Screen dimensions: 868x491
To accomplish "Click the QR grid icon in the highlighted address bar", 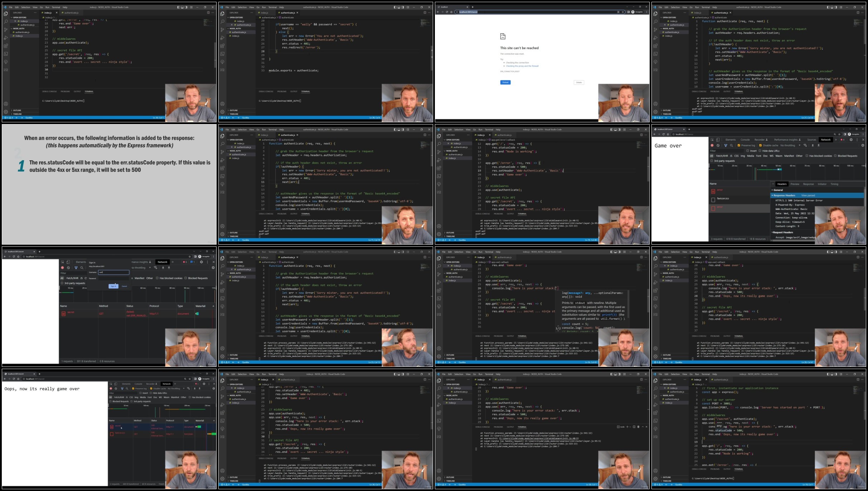I will (618, 12).
